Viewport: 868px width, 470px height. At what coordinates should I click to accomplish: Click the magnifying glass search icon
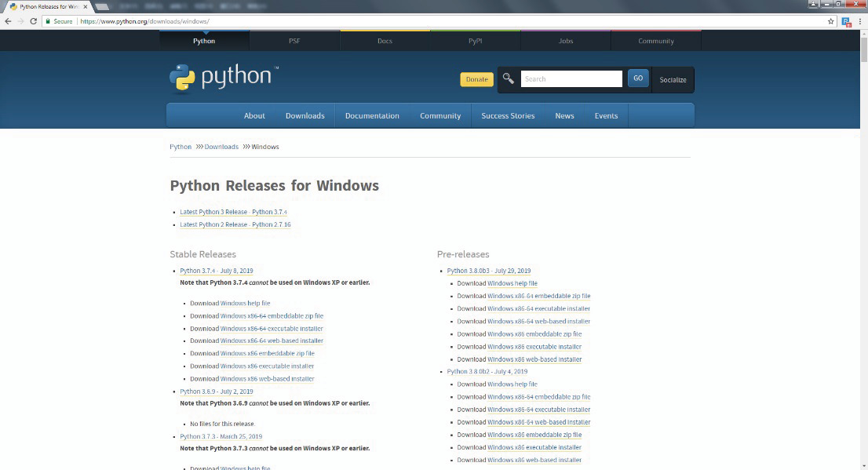point(509,78)
